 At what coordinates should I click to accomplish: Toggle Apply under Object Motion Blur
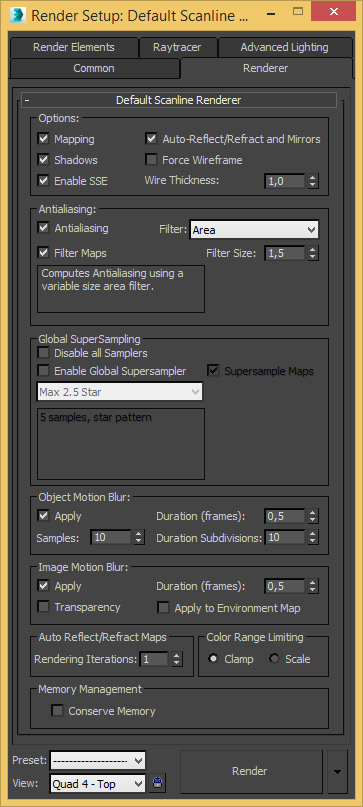pyautogui.click(x=43, y=516)
